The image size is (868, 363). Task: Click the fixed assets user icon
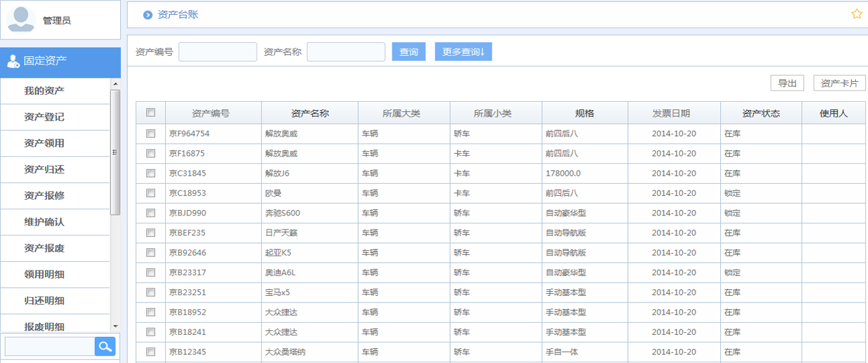pos(13,61)
